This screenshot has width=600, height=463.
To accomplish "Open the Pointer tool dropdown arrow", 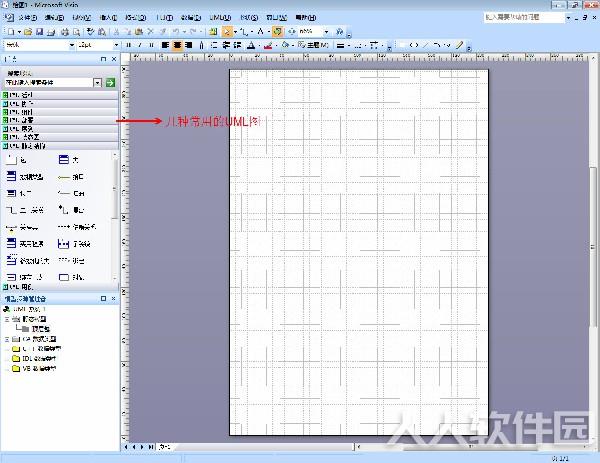I will [235, 32].
